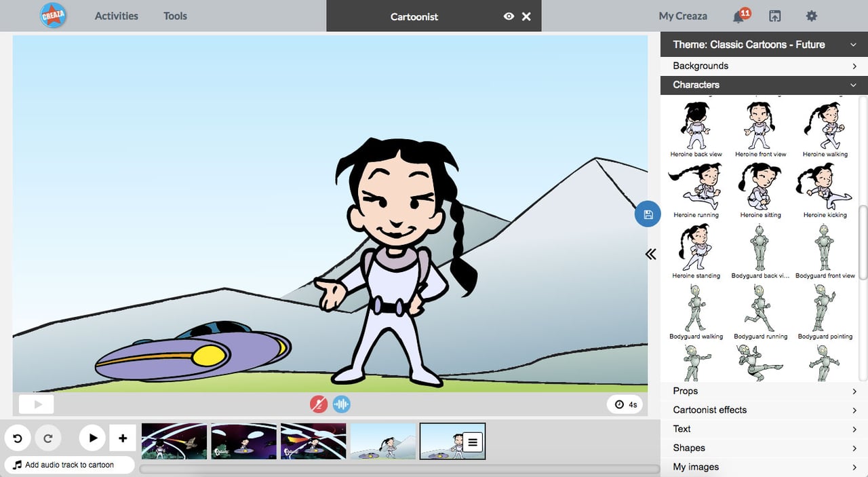The height and width of the screenshot is (477, 868).
Task: Expand the Backgrounds section
Action: pos(764,66)
